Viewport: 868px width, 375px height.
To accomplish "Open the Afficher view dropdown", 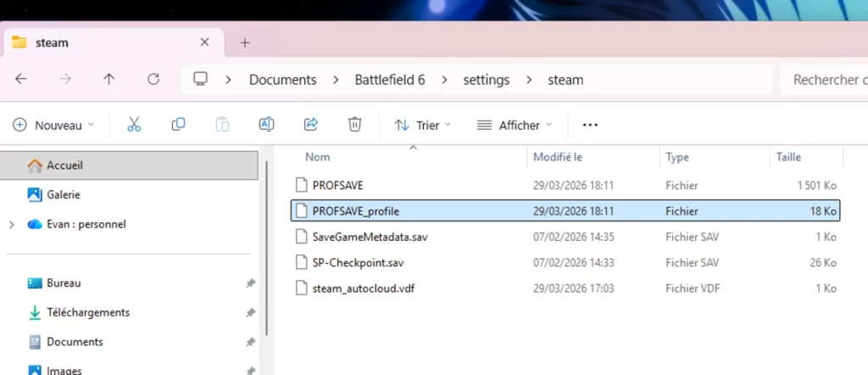I will click(514, 125).
